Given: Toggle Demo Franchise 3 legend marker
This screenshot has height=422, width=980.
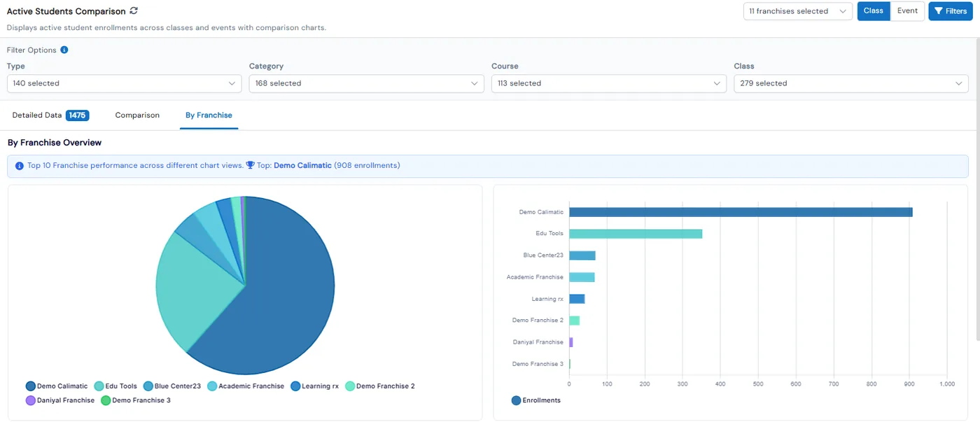Looking at the screenshot, I should 106,400.
